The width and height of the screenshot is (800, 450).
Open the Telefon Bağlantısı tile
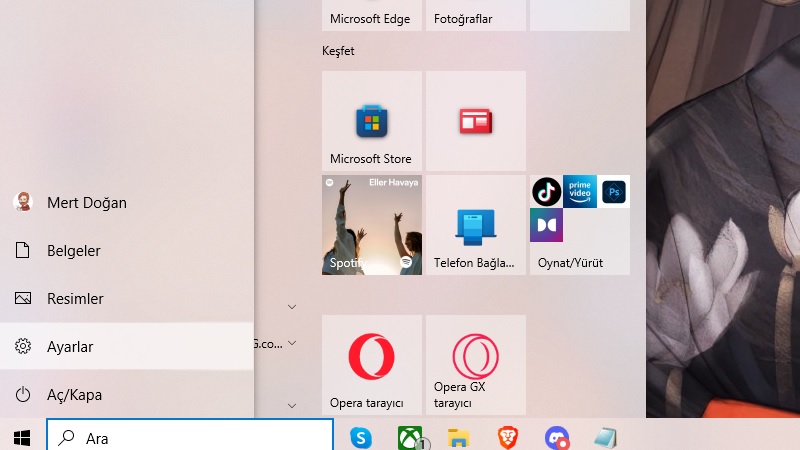click(476, 225)
